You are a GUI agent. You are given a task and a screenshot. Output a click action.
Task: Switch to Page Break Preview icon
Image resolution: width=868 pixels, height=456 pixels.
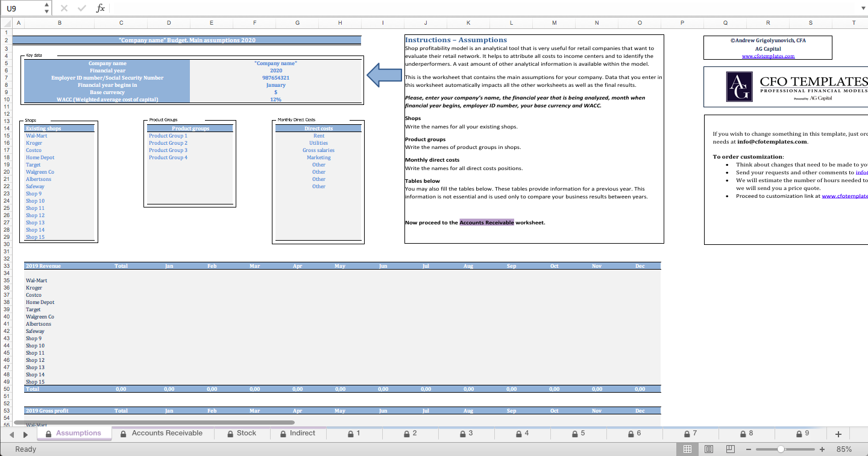(730, 449)
